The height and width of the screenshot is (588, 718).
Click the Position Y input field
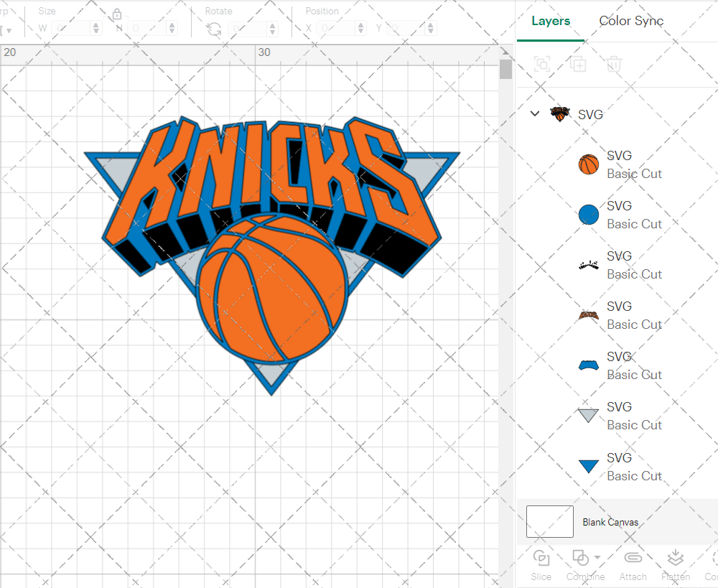coord(406,29)
